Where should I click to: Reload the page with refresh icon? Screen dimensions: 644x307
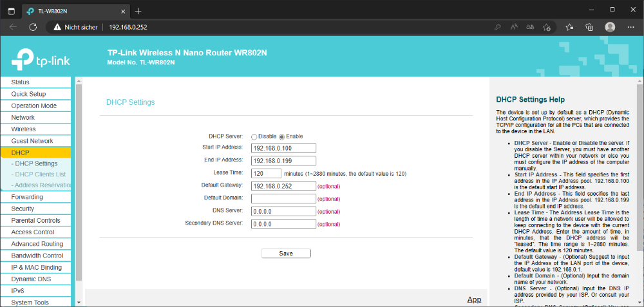(33, 27)
